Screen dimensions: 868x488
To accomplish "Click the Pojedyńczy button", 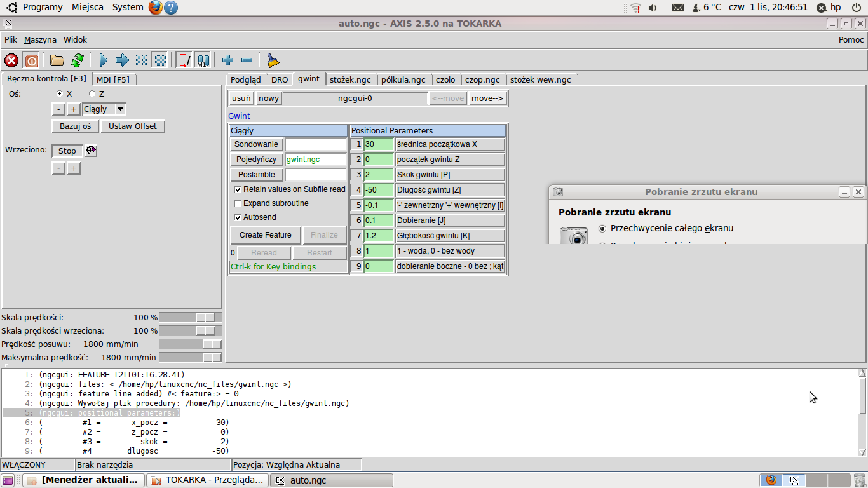I will [x=257, y=159].
